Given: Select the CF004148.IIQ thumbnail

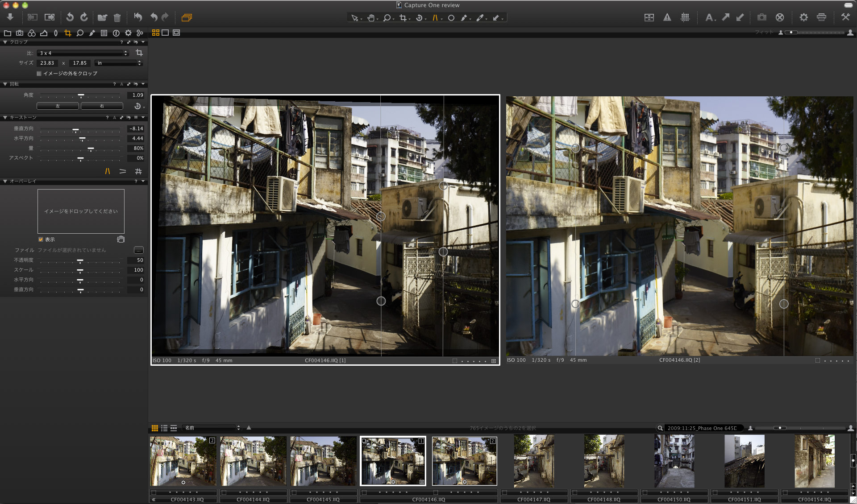Looking at the screenshot, I should coord(604,462).
